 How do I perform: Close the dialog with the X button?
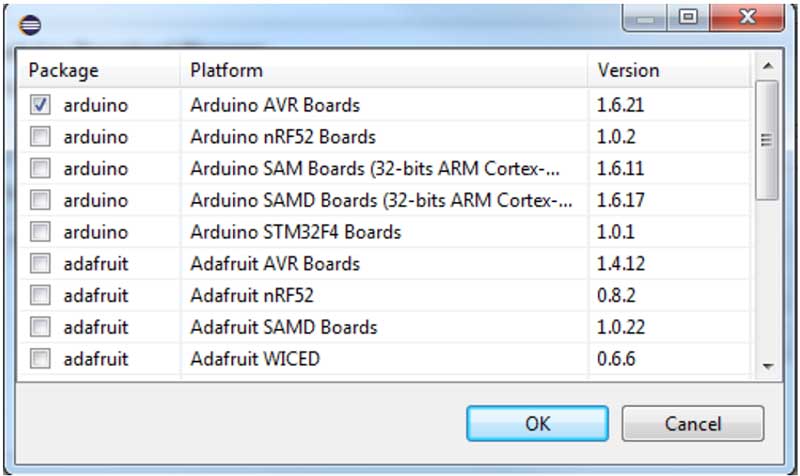[x=745, y=17]
